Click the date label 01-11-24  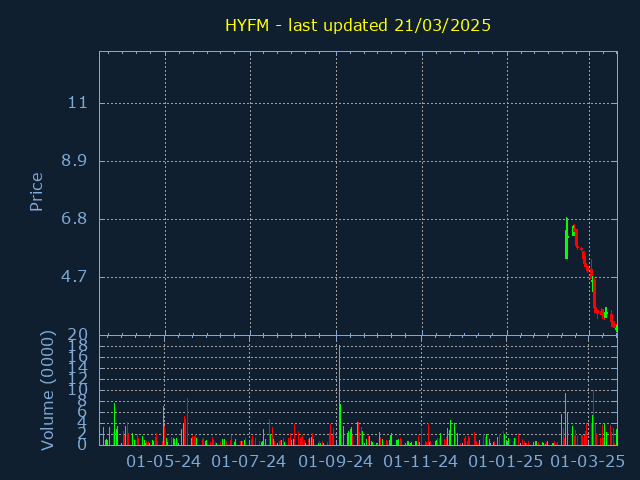click(420, 462)
